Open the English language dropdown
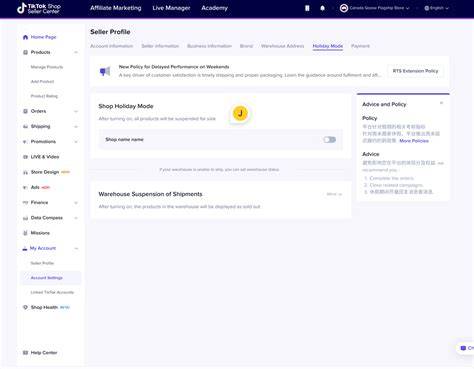The image size is (474, 369). [x=437, y=8]
